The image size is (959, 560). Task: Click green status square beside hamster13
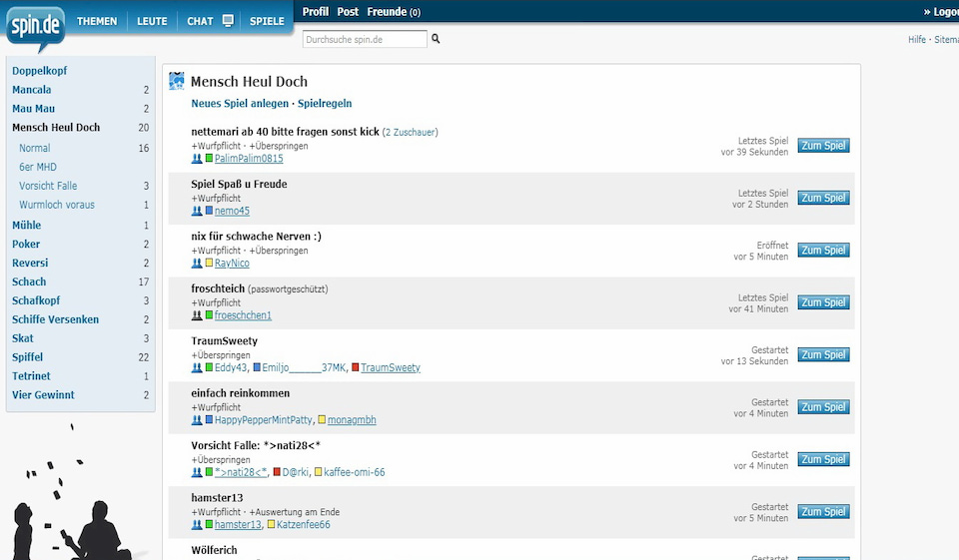(x=210, y=525)
